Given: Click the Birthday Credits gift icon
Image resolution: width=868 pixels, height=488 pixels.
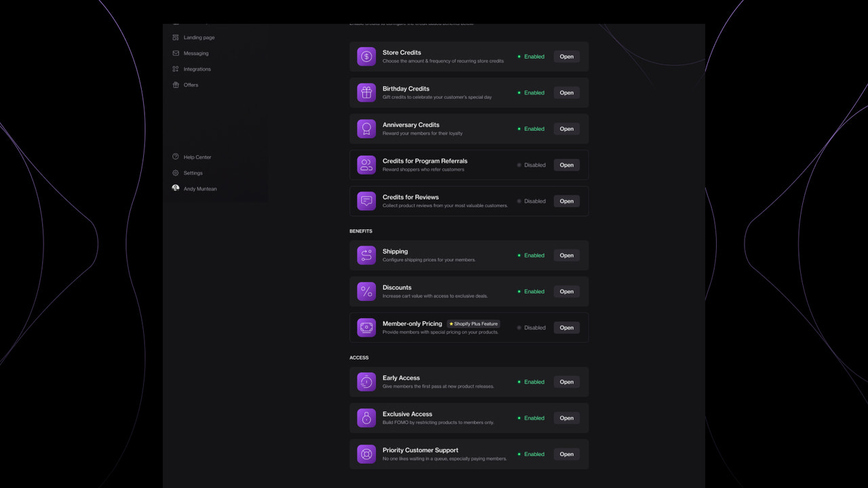Looking at the screenshot, I should 366,92.
